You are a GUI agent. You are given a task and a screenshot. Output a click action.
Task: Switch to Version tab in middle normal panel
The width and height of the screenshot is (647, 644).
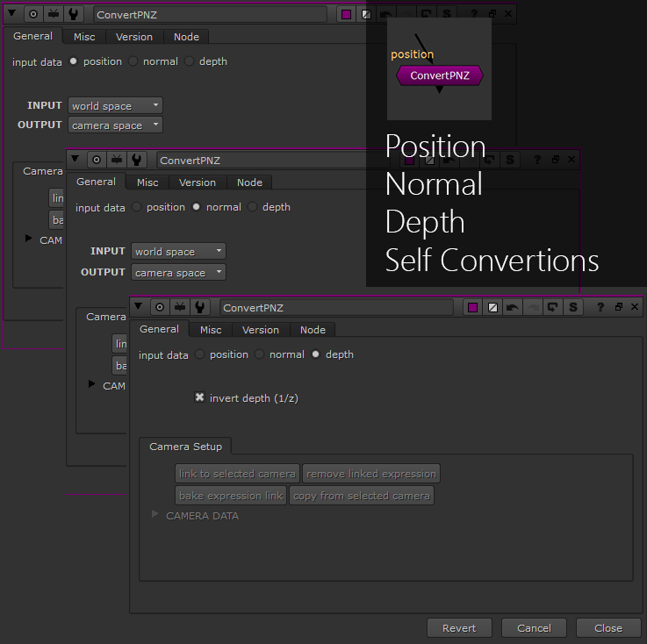[198, 182]
